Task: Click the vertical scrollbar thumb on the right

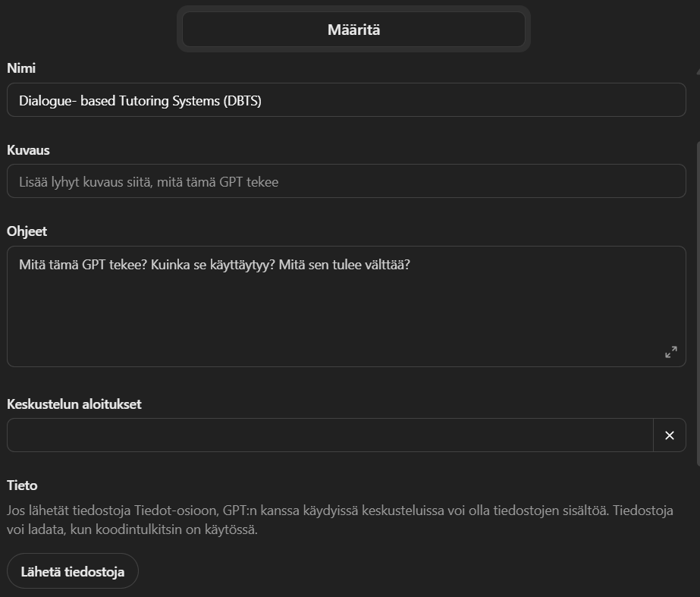Action: [x=698, y=303]
